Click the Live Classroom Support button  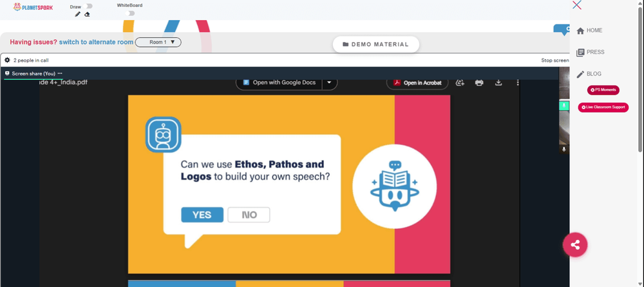click(603, 107)
